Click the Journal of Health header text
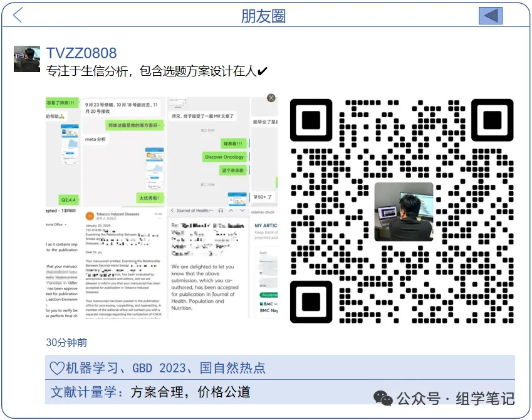The width and height of the screenshot is (532, 420). pyautogui.click(x=195, y=211)
